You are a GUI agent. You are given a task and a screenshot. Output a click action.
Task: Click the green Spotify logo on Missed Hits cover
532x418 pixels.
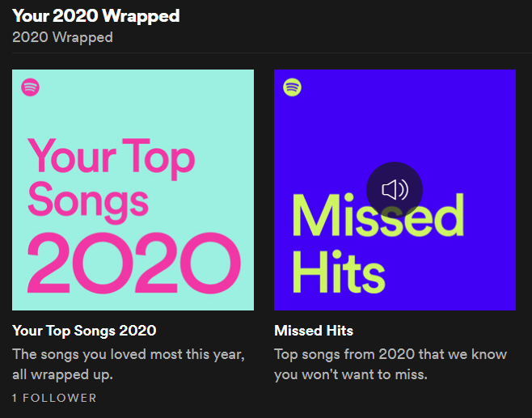[292, 87]
